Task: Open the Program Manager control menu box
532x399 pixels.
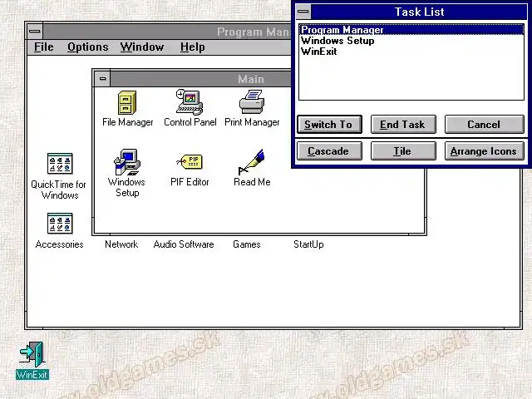Action: pyautogui.click(x=35, y=32)
